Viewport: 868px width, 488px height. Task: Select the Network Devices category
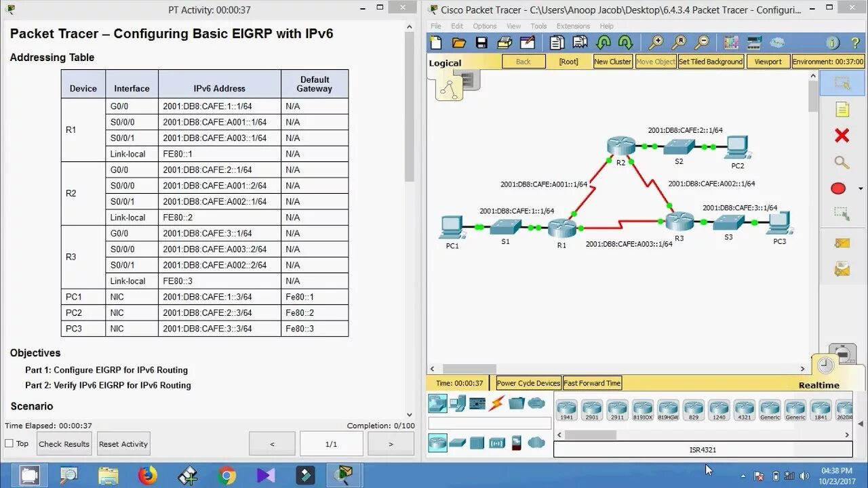coord(437,403)
